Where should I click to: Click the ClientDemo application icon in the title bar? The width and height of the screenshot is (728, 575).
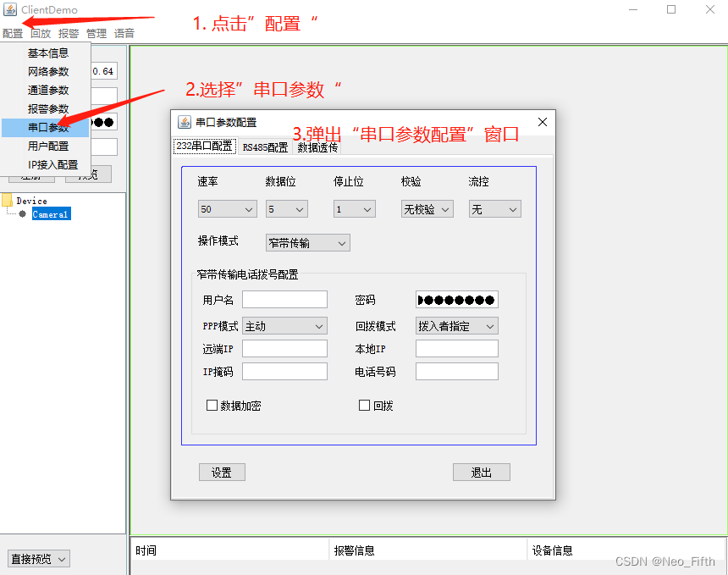(12, 9)
